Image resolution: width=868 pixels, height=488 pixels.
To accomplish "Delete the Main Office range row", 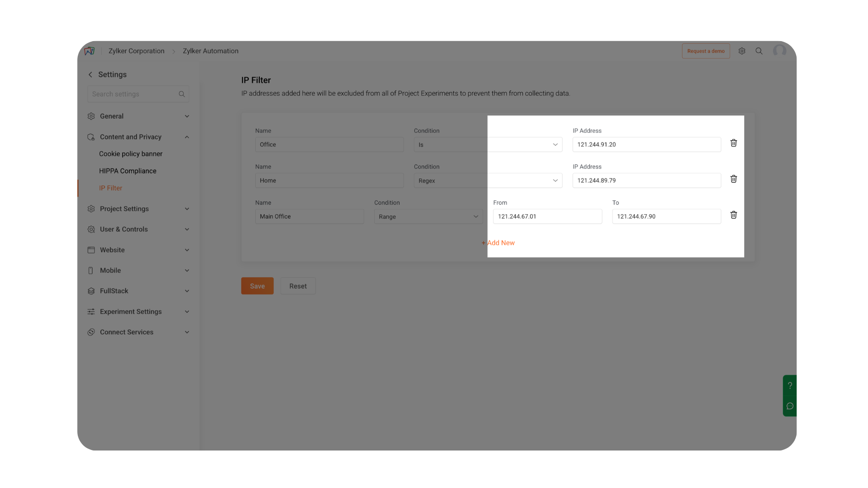I will coord(733,215).
